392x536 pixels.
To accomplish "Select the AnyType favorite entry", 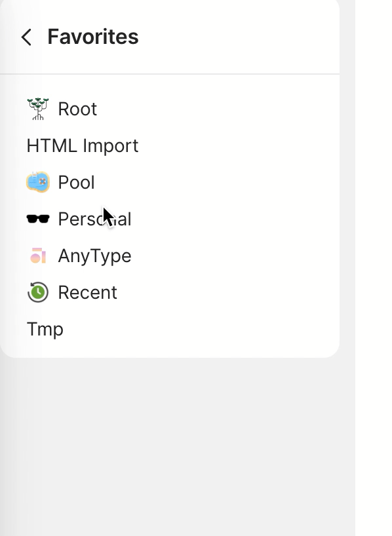I will pos(95,256).
